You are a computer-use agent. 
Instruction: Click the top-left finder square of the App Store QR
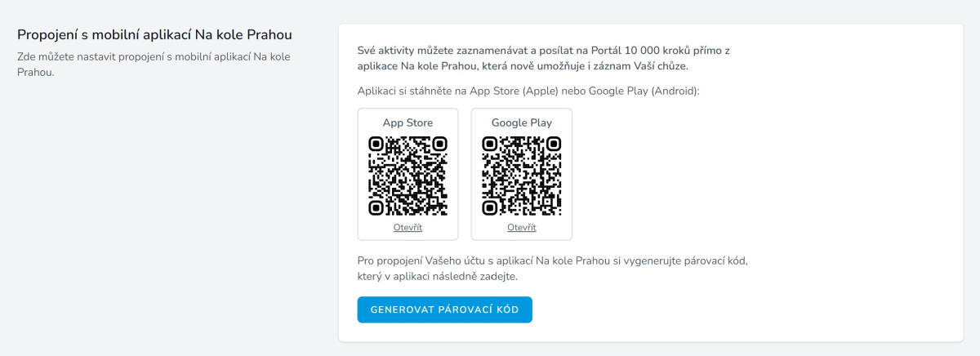(x=376, y=145)
